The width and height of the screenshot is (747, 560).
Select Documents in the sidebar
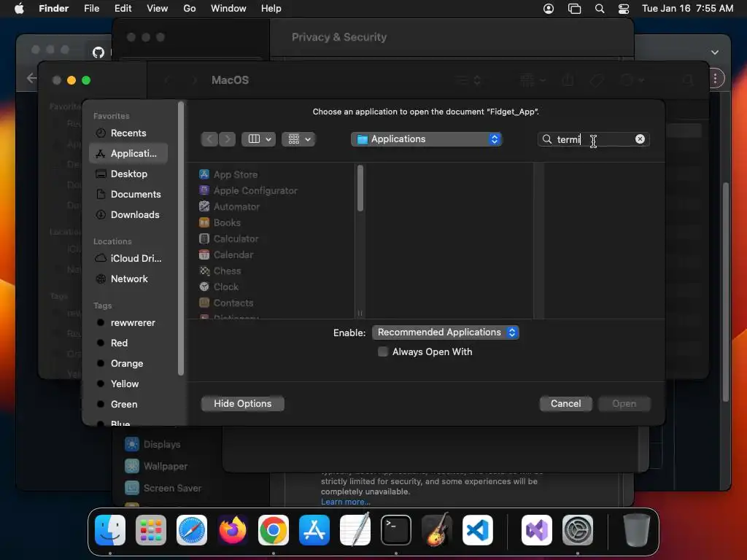[128, 194]
